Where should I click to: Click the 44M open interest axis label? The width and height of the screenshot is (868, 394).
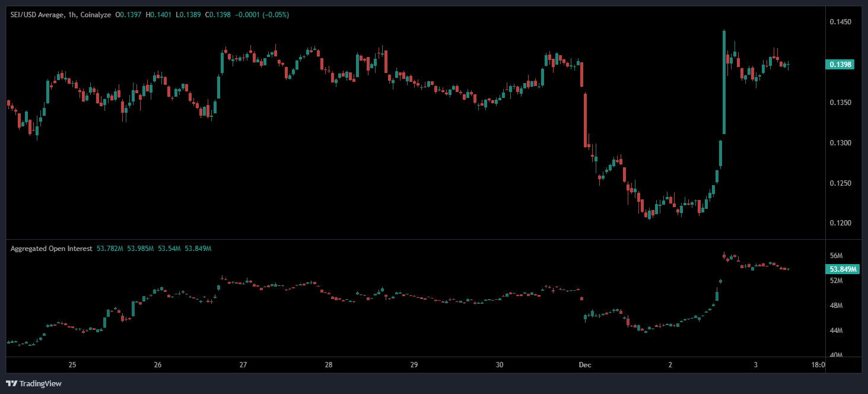coord(836,331)
